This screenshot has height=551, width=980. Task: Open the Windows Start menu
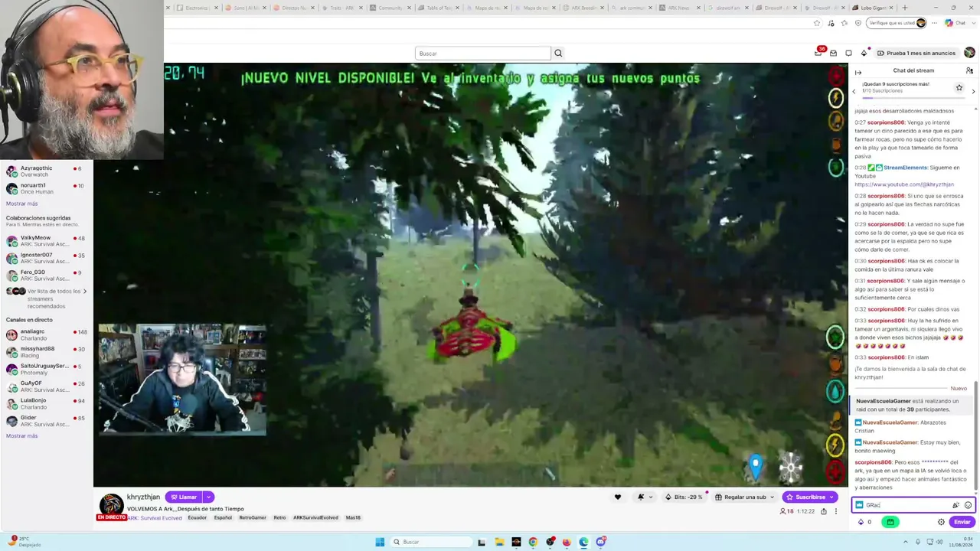click(x=380, y=542)
